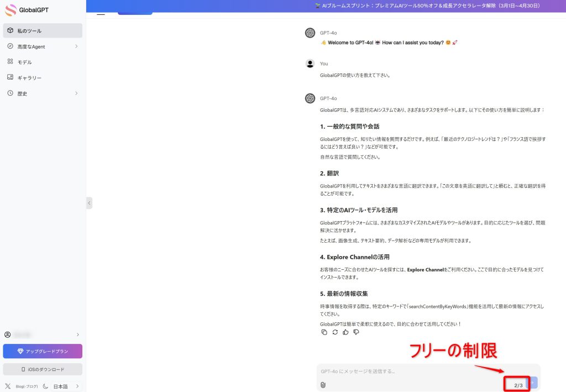This screenshot has width=566, height=392.
Task: Open the Blog link in sidebar footer
Action: tap(27, 386)
